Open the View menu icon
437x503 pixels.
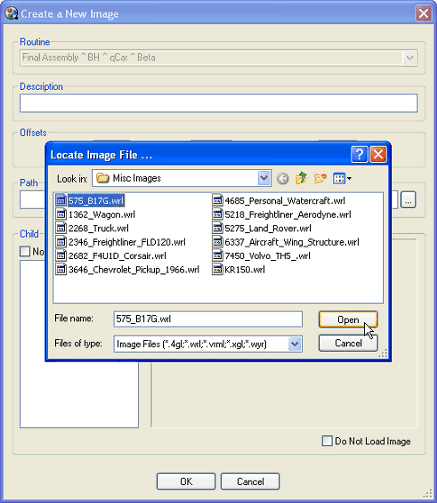(342, 178)
